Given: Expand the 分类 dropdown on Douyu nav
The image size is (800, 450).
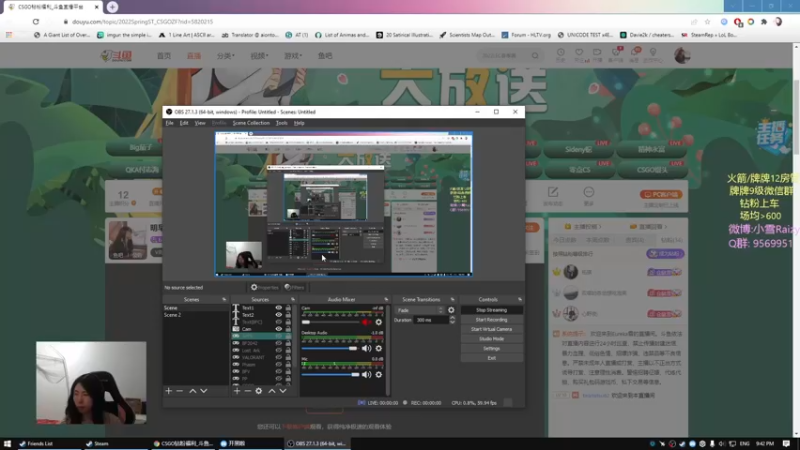Looking at the screenshot, I should click(226, 56).
